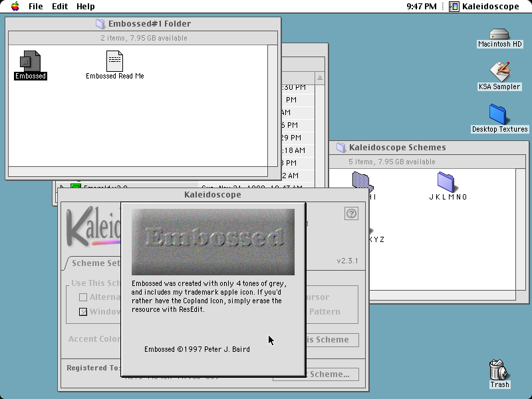Image resolution: width=532 pixels, height=399 pixels.
Task: Click the 'Pattern' label in Kaleidoscope
Action: click(325, 311)
